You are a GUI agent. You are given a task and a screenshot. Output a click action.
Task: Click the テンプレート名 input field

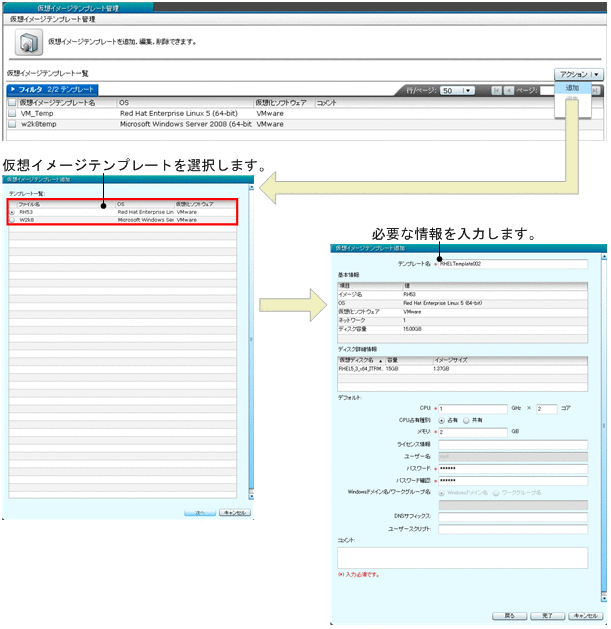coord(512,264)
